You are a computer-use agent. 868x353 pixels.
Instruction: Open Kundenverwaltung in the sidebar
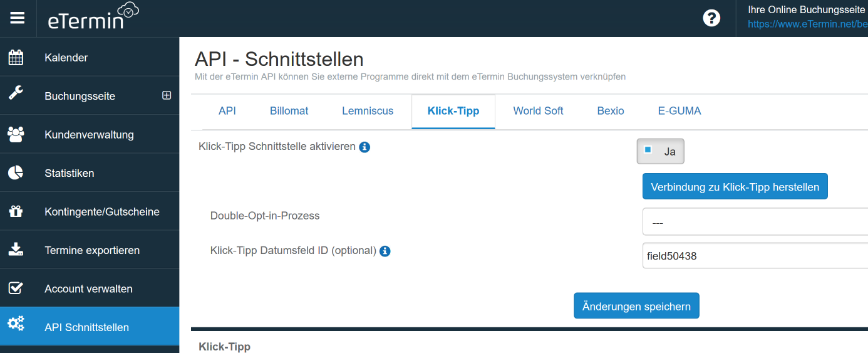click(90, 134)
